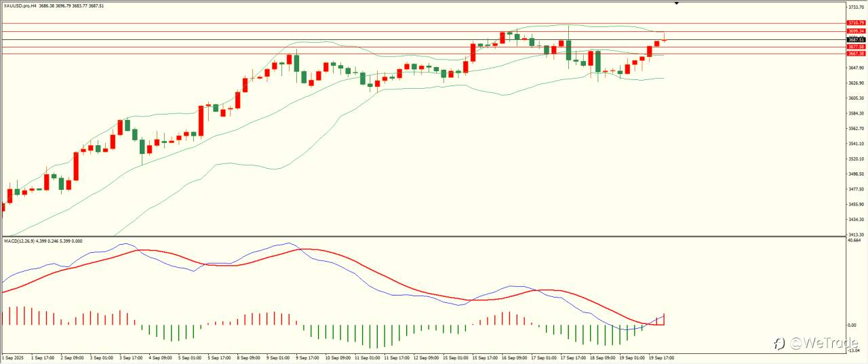Click the -13.04 value on the MACD scale
868x364 pixels.
(x=854, y=350)
